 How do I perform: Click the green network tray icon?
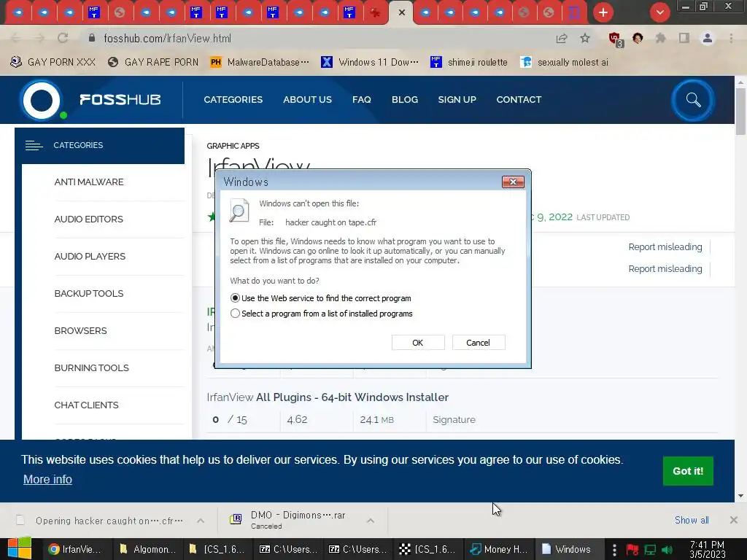coord(650,550)
